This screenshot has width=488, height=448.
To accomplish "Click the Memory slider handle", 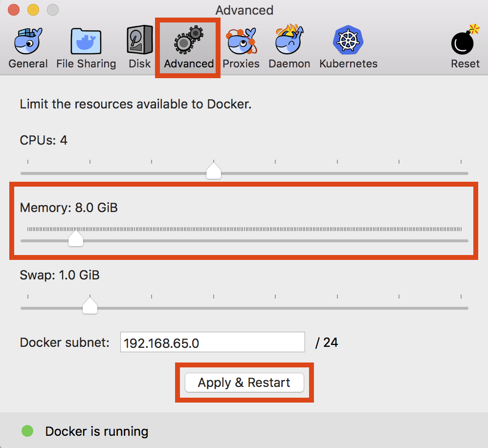I will (76, 238).
